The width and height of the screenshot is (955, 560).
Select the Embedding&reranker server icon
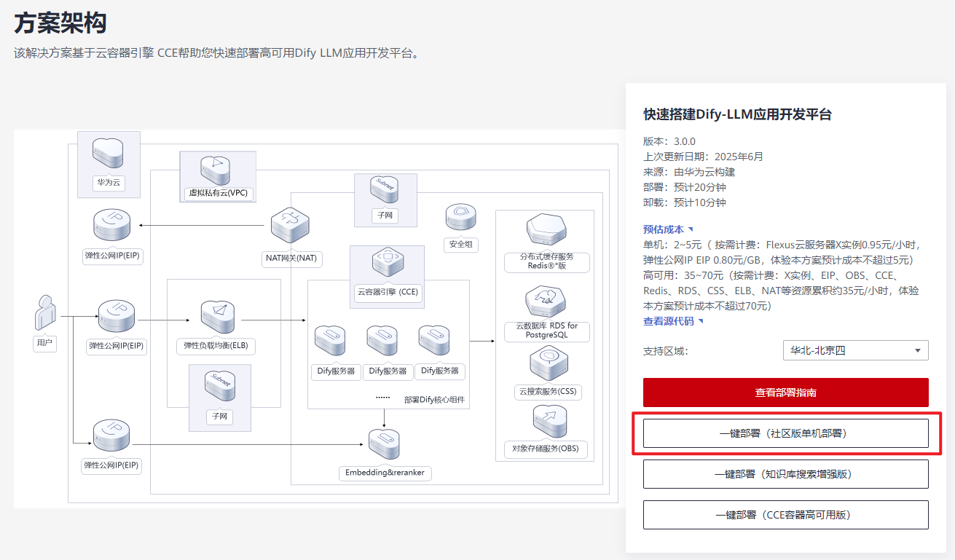384,445
